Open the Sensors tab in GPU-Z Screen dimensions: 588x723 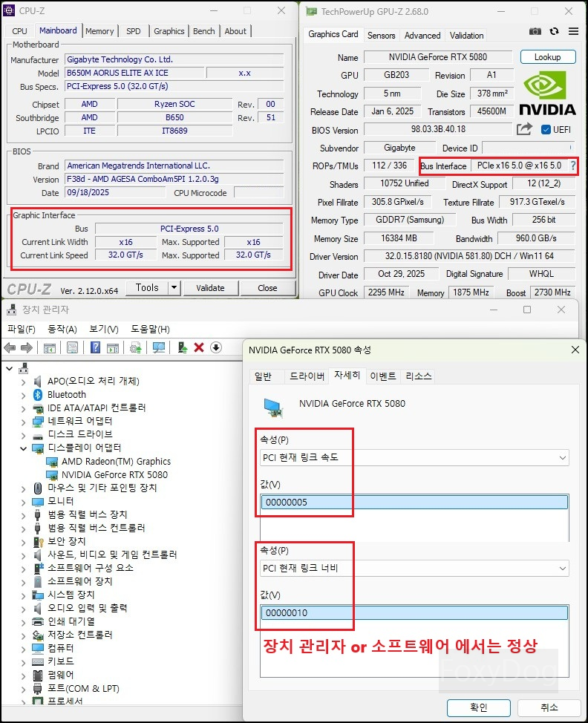point(381,35)
